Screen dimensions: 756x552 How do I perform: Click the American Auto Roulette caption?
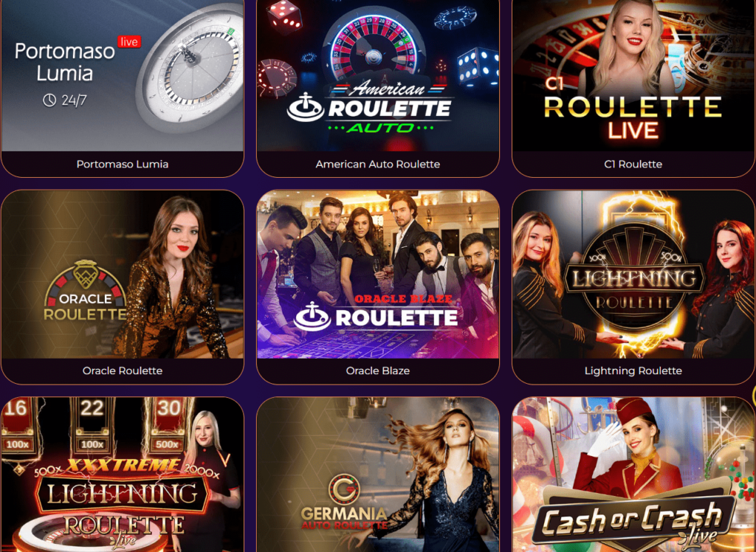point(378,164)
